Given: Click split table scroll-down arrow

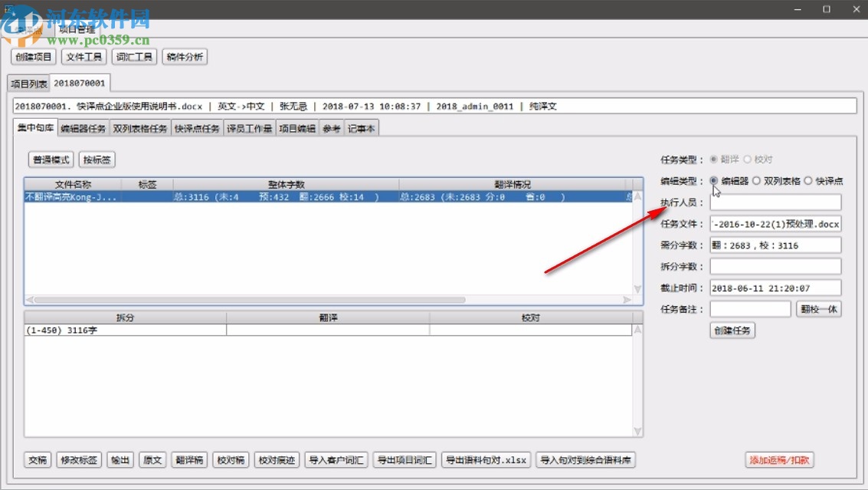Looking at the screenshot, I should (637, 431).
